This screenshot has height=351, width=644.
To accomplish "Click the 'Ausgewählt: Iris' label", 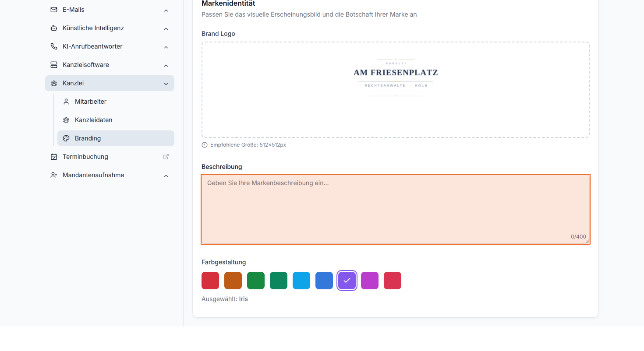I will tap(225, 299).
